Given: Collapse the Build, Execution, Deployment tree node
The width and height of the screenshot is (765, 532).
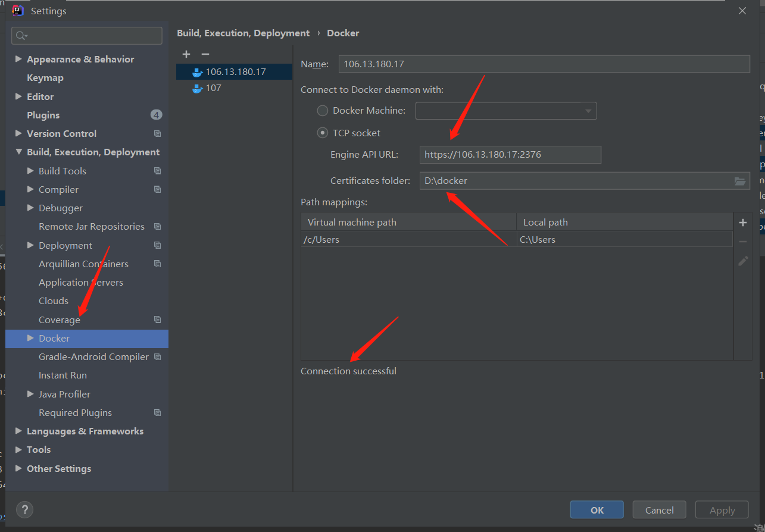Looking at the screenshot, I should tap(18, 152).
